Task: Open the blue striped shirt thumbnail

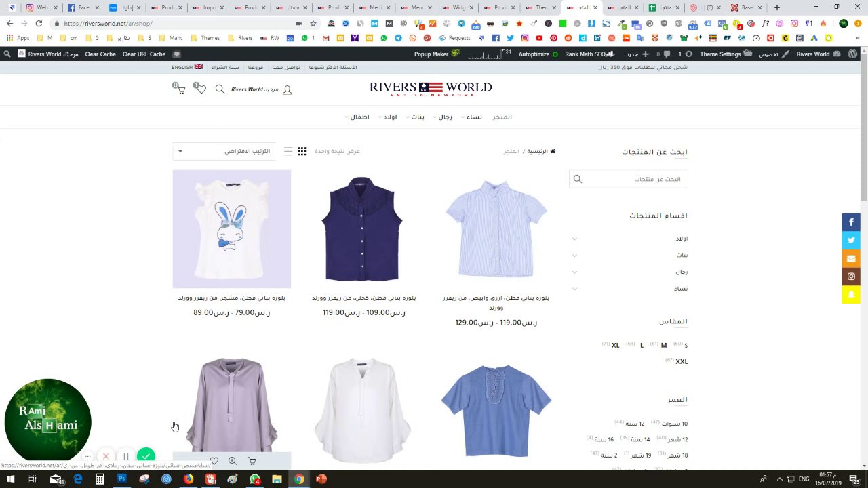Action: click(496, 229)
